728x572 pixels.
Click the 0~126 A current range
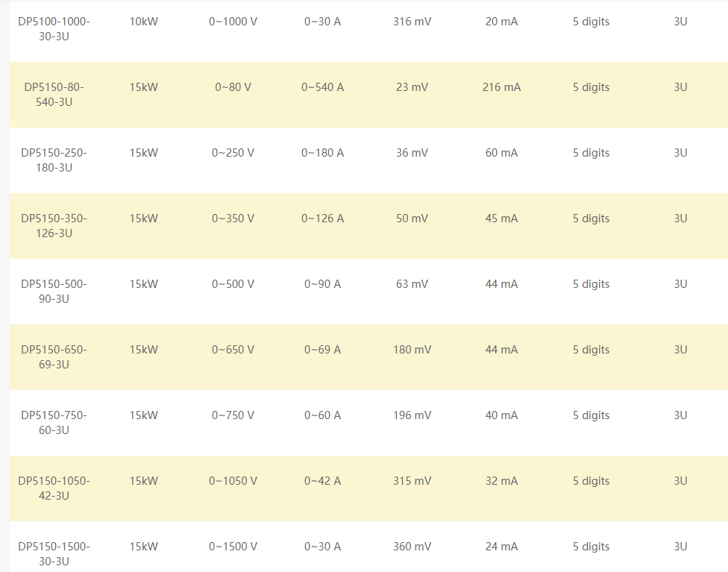322,219
